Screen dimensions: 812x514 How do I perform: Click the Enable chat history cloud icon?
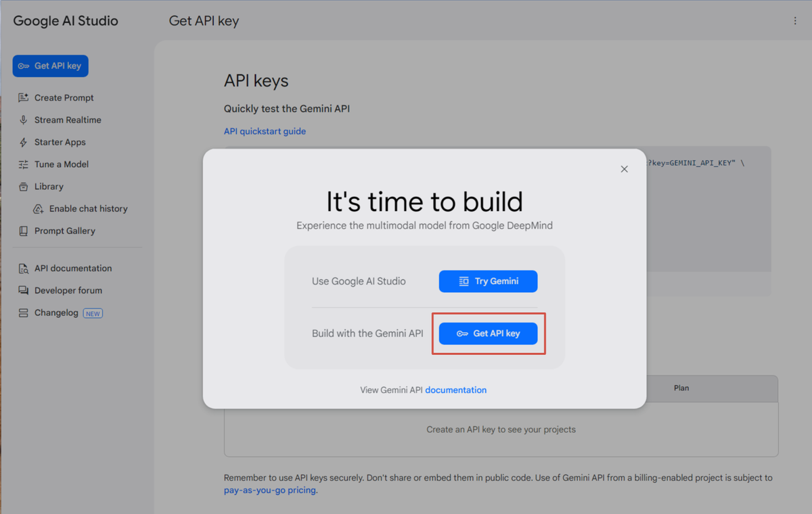pyautogui.click(x=39, y=209)
